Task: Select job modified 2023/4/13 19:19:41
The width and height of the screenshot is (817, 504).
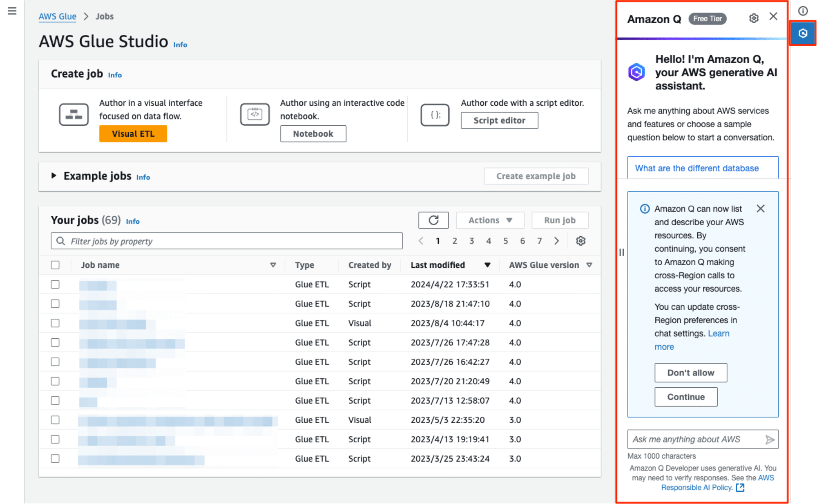Action: [x=55, y=440]
